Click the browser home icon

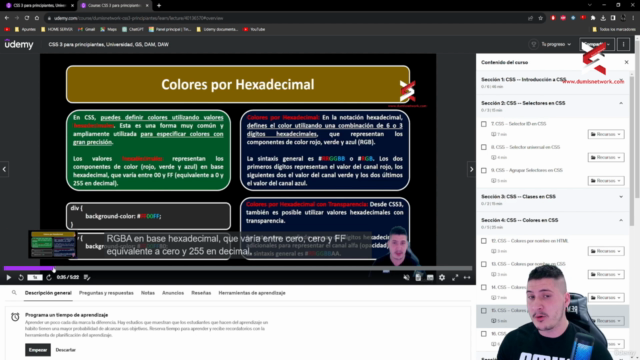click(37, 18)
